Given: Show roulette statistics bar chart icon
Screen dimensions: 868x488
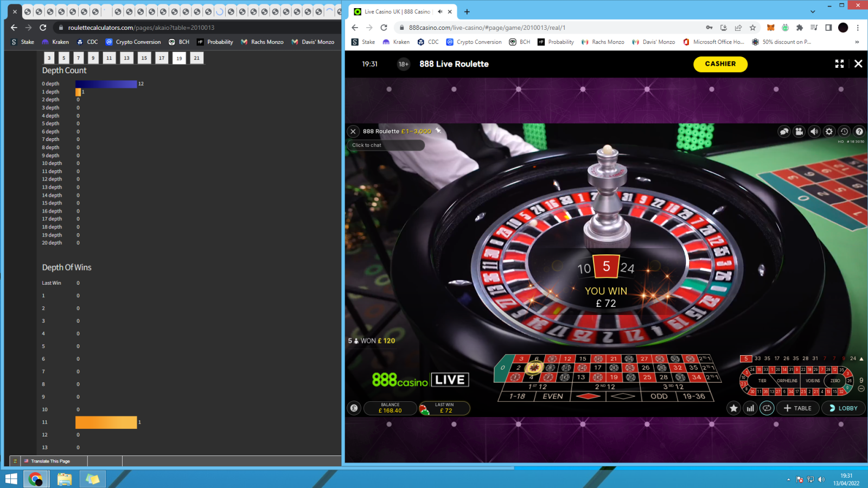Looking at the screenshot, I should [x=750, y=408].
